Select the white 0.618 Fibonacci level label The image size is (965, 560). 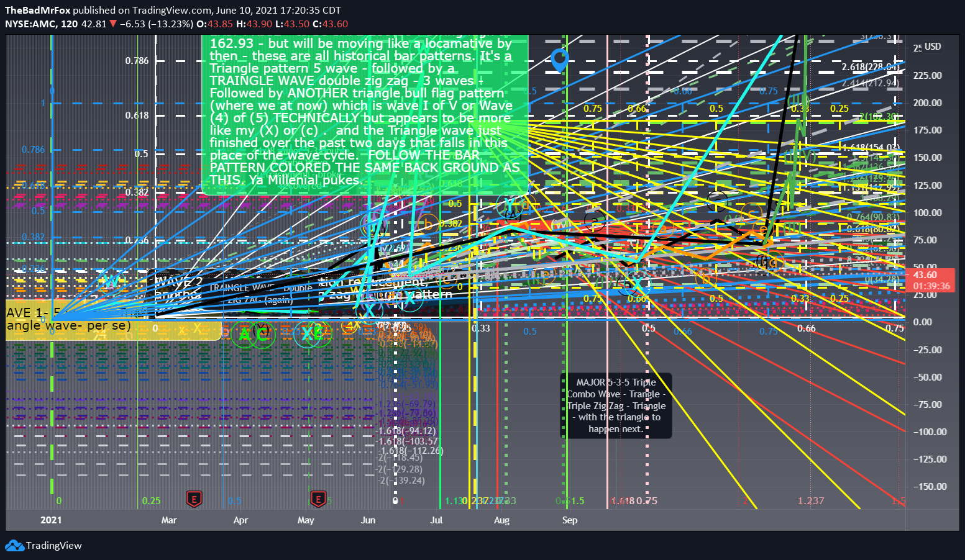137,115
